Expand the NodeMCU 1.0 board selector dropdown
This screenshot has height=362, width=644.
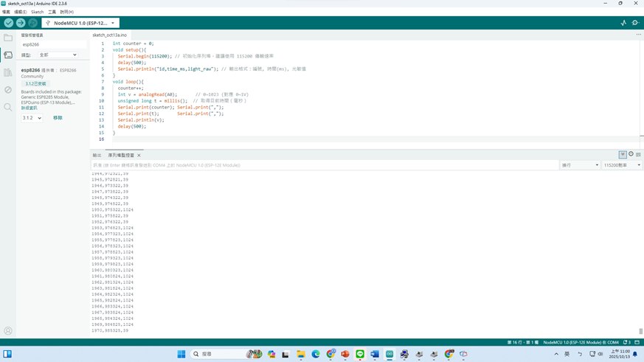pos(80,23)
